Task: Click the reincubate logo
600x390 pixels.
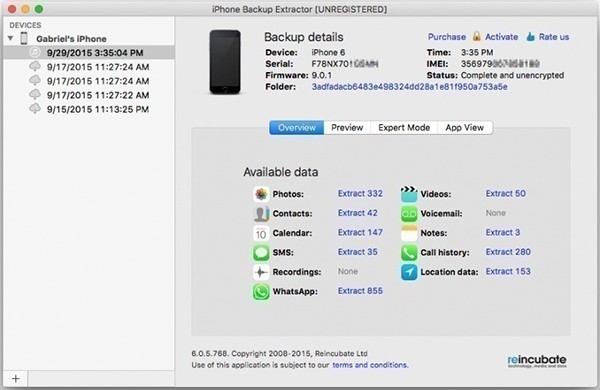Action: click(537, 361)
